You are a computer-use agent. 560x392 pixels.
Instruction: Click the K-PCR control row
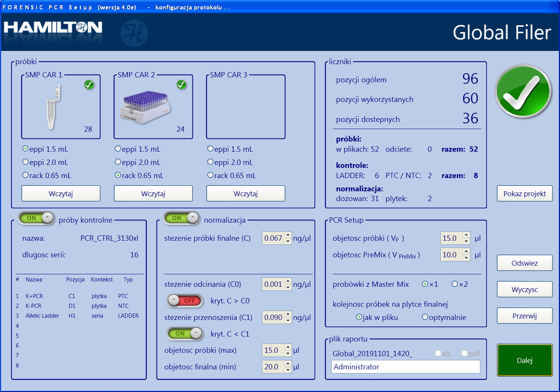(x=78, y=306)
